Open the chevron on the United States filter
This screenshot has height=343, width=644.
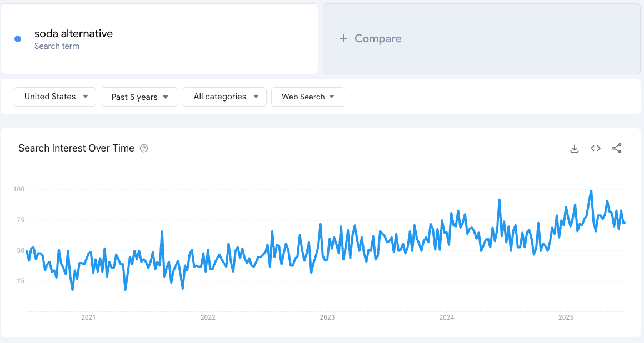point(87,97)
